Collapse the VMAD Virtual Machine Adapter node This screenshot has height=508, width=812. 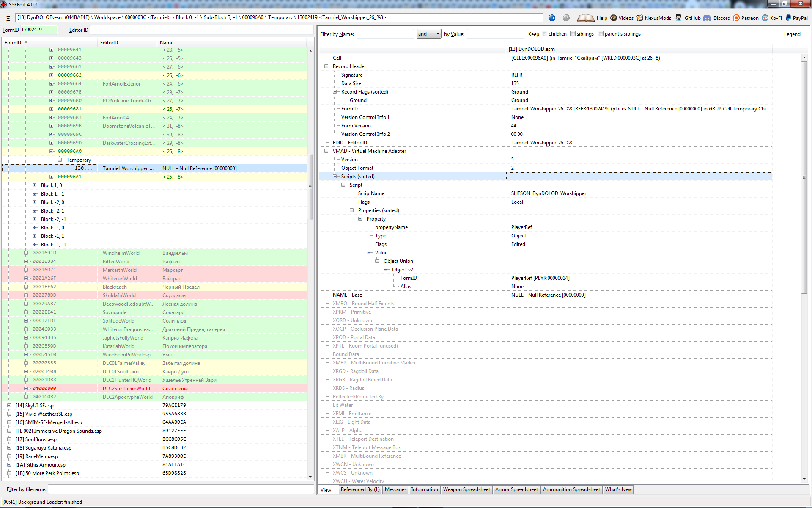pos(326,151)
